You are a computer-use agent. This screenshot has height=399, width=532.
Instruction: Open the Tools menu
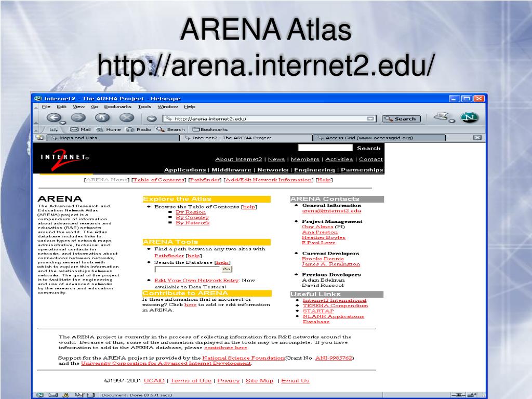144,107
